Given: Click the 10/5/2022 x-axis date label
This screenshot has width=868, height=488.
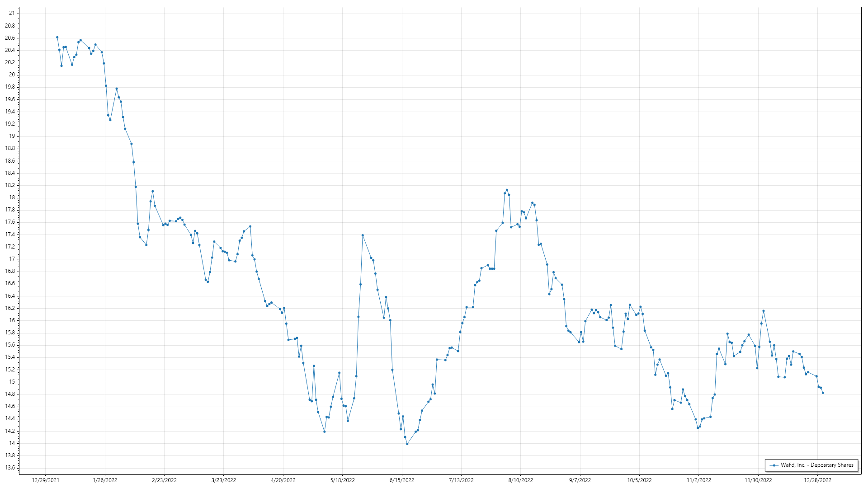Looking at the screenshot, I should [639, 480].
